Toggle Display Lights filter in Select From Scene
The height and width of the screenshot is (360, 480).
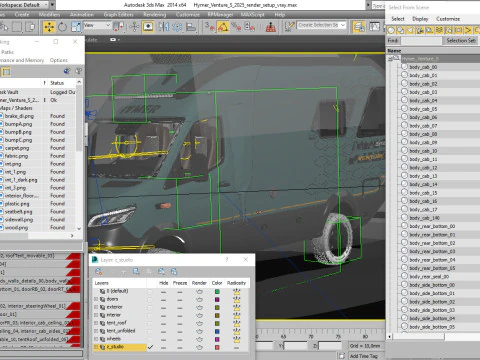tap(411, 30)
